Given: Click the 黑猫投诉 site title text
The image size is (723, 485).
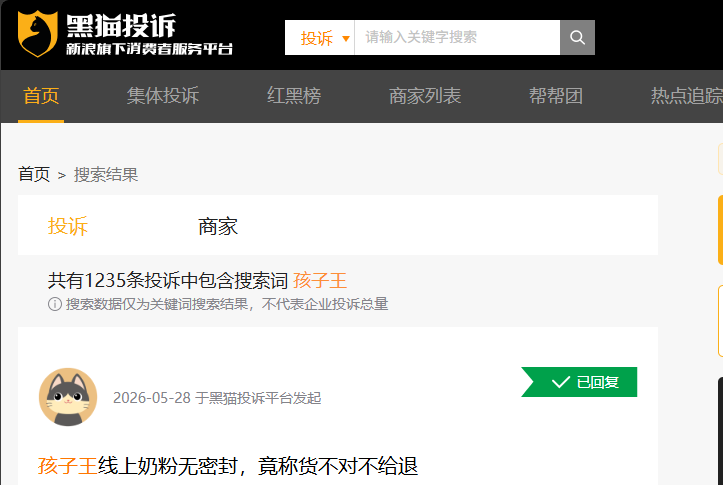Looking at the screenshot, I should pyautogui.click(x=121, y=25).
